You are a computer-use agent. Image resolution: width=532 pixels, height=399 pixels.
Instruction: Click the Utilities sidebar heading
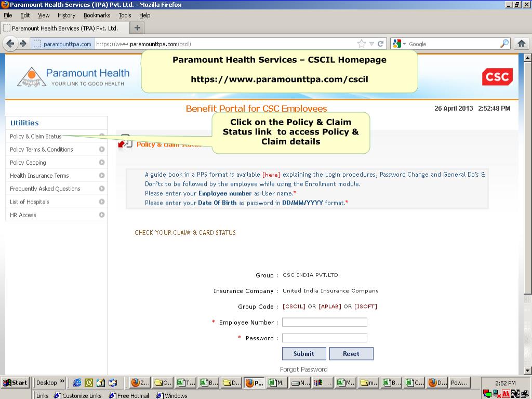24,123
